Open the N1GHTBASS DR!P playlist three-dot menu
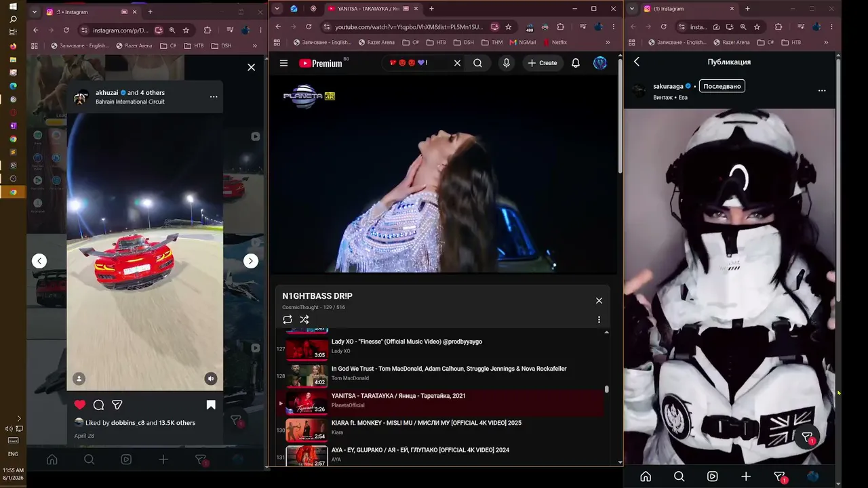This screenshot has width=868, height=488. [599, 319]
